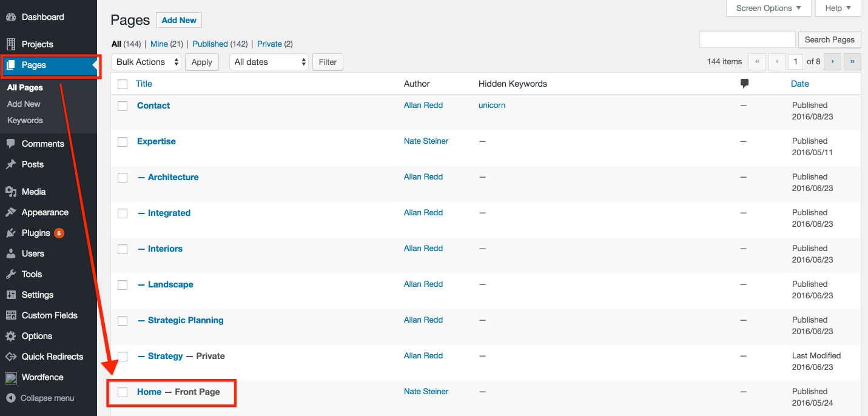Open Keywords submenu under Pages
The image size is (868, 416).
pyautogui.click(x=25, y=120)
